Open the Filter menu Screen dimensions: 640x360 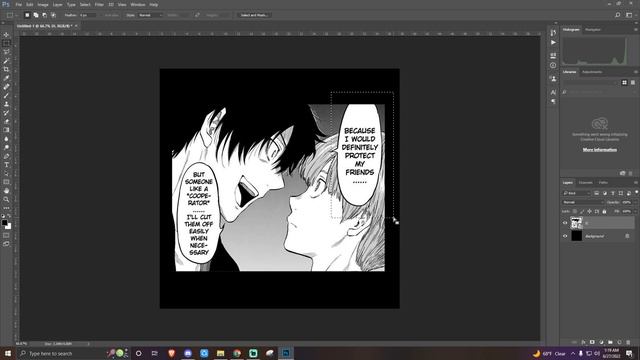99,4
